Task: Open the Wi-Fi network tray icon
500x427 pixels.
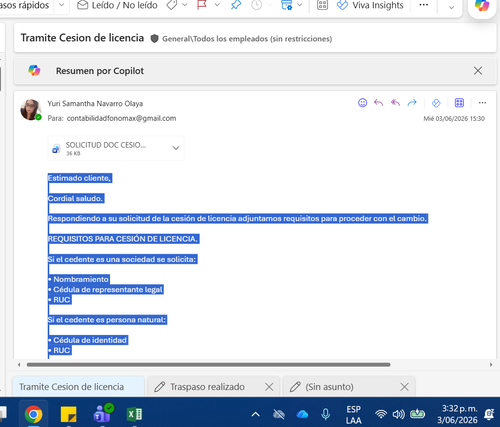Action: tap(381, 414)
